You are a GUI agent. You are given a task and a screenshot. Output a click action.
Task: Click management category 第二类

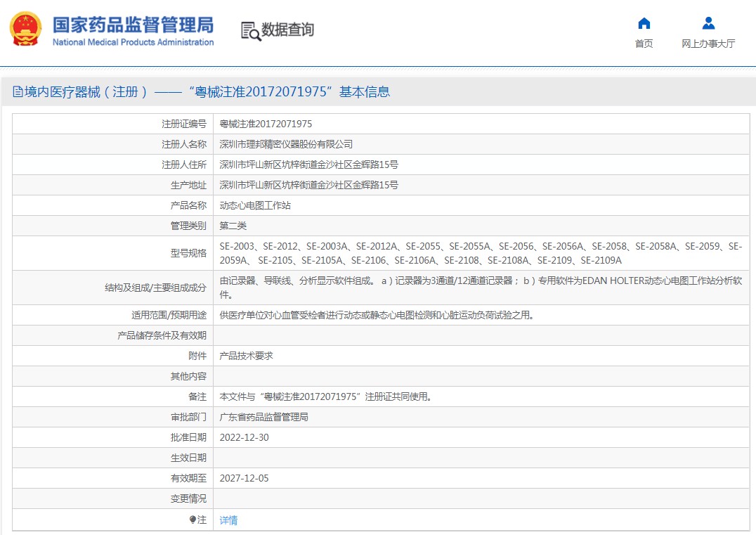233,226
